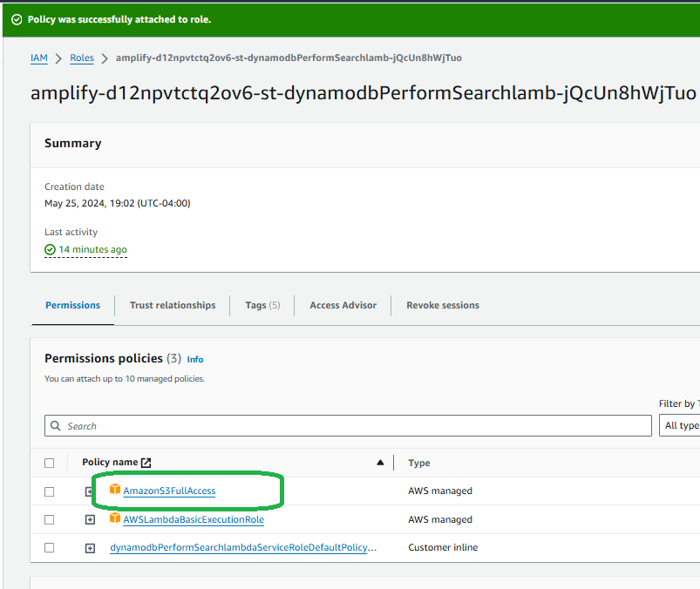Open the IAM breadcrumb link
700x589 pixels.
(x=39, y=58)
